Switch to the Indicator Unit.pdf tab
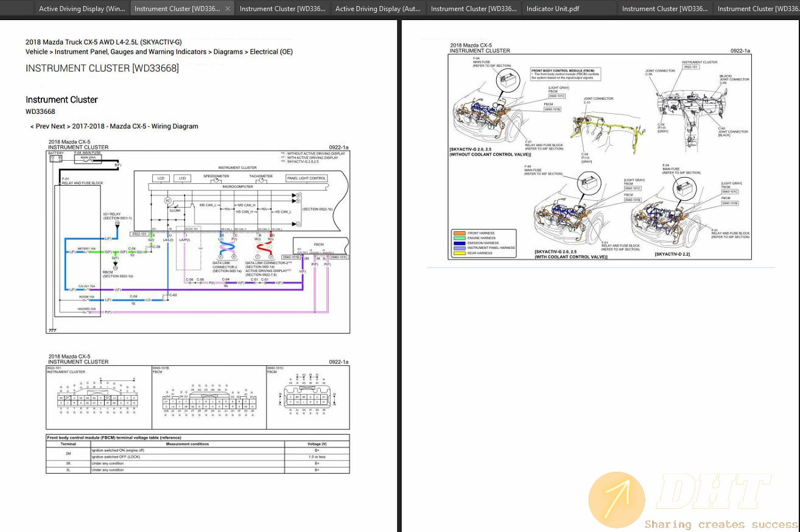Viewport: 800px width, 532px height. click(x=569, y=9)
